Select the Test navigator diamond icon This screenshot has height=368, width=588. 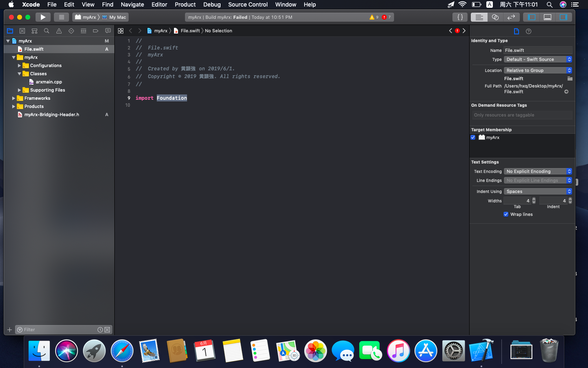pyautogui.click(x=71, y=31)
